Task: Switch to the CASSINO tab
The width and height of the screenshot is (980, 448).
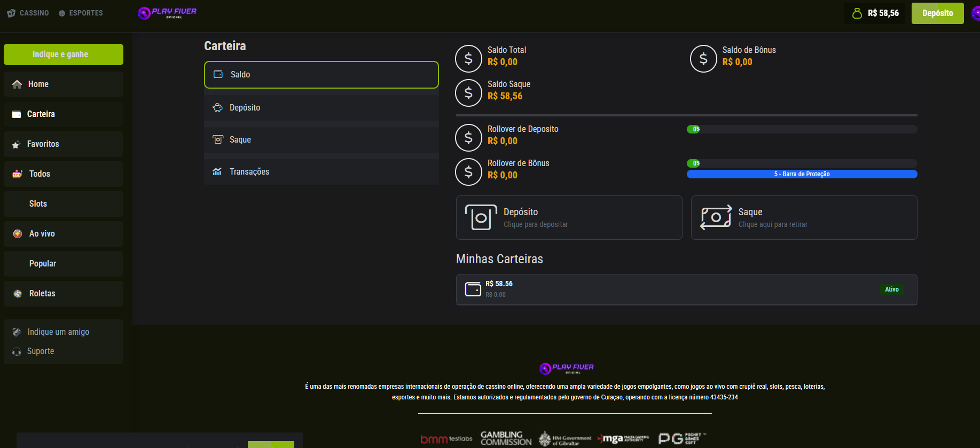Action: [x=28, y=13]
